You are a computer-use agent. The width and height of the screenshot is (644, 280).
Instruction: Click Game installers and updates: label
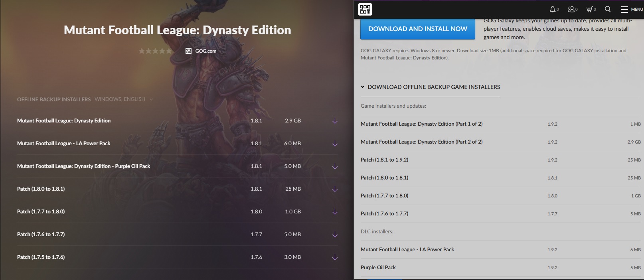click(x=393, y=106)
